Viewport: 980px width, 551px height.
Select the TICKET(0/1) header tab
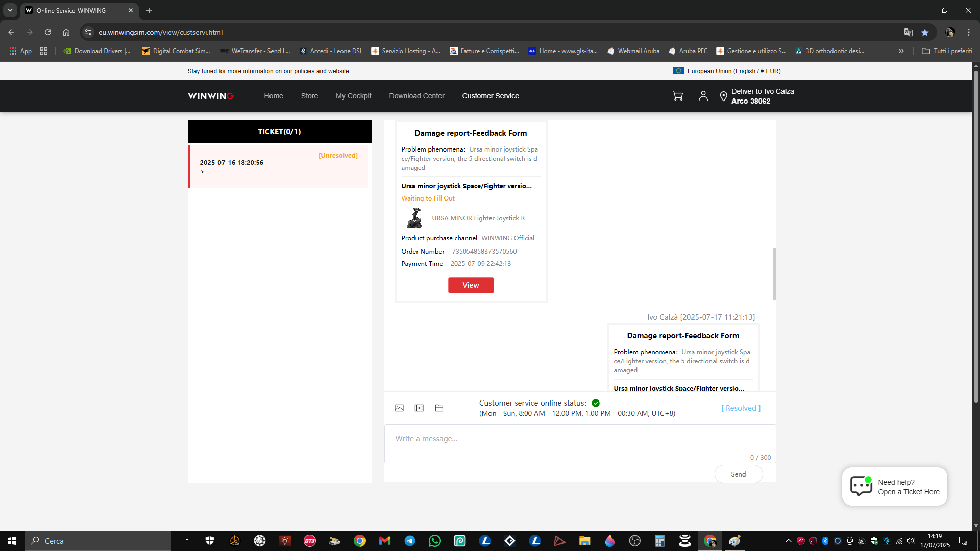click(x=279, y=132)
